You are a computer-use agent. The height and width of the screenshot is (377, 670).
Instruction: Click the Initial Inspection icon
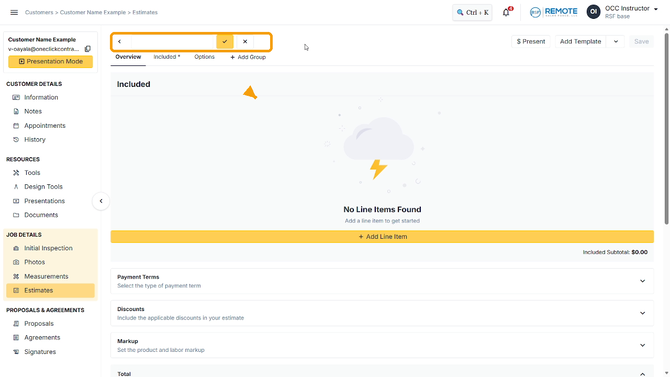click(x=16, y=248)
